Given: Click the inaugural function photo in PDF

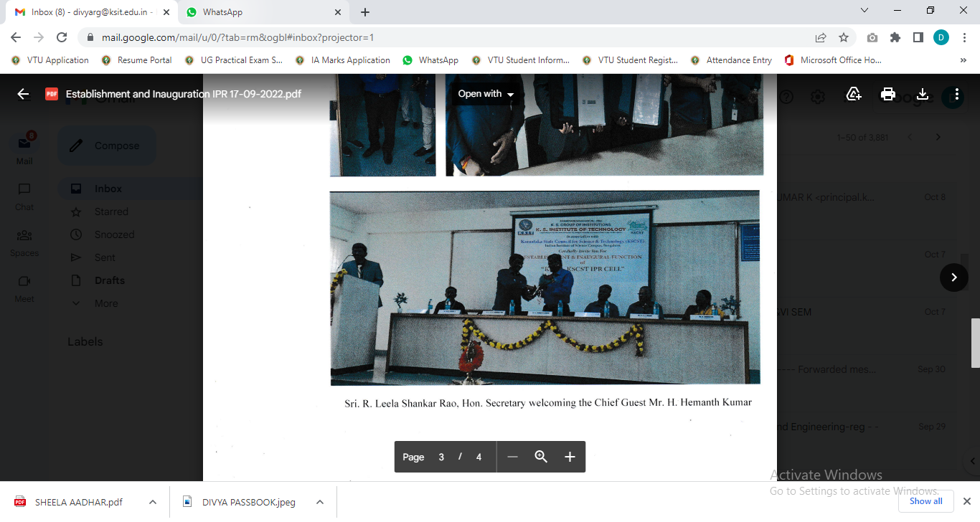Looking at the screenshot, I should 545,288.
